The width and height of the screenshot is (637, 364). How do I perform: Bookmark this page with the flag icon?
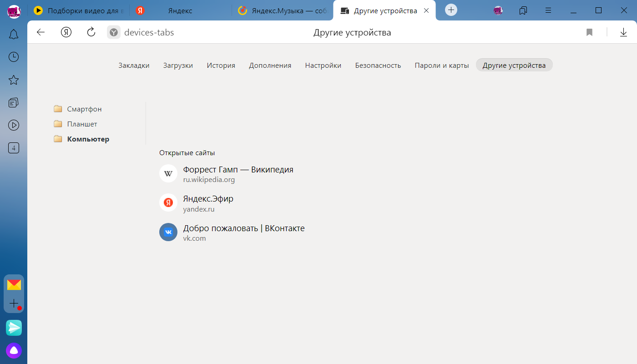tap(589, 32)
